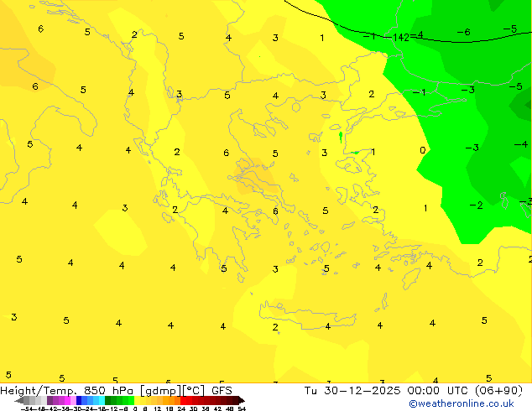532x411 pixels.
Task: Click the cyan legend swatch near -18
Action: (102, 400)
